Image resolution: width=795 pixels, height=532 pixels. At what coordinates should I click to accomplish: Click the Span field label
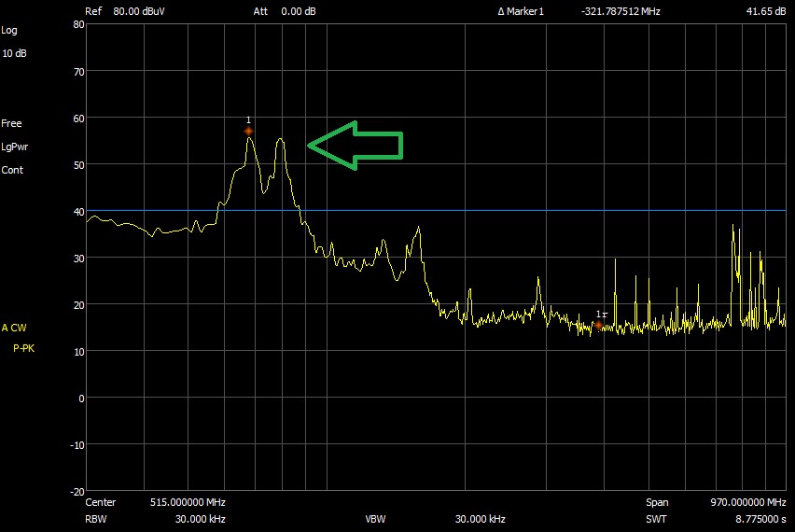click(657, 502)
